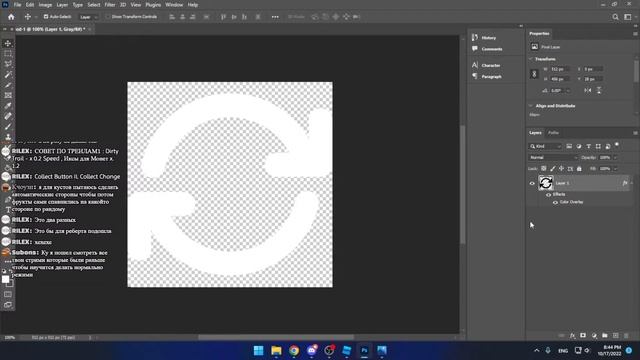
Task: Open the rotation angle dropdown
Action: click(568, 91)
